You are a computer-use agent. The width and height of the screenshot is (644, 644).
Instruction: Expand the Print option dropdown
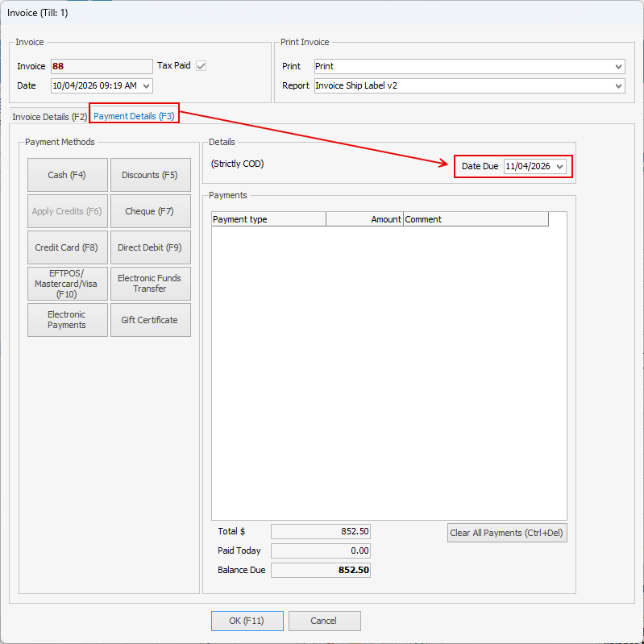click(618, 66)
